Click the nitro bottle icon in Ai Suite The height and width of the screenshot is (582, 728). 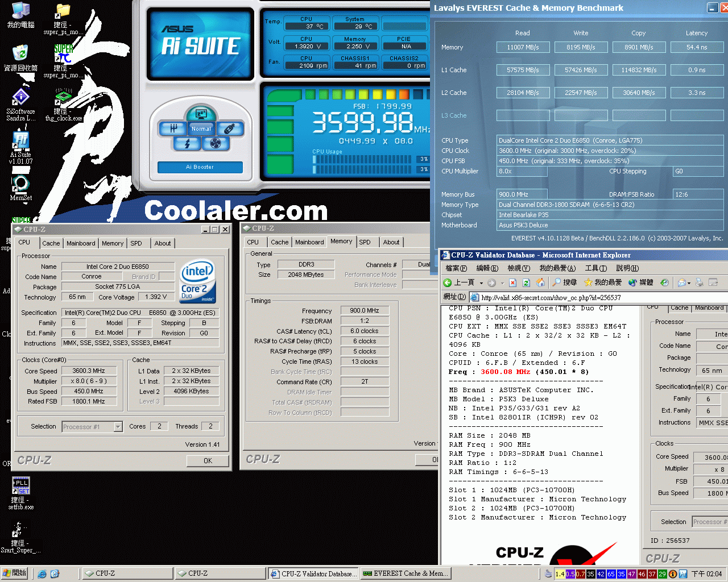pos(230,128)
